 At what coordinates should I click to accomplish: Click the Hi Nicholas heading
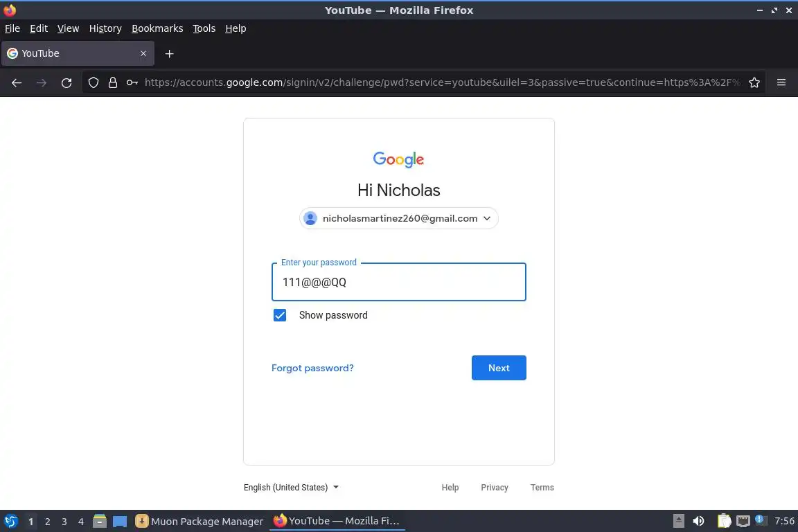(x=398, y=190)
